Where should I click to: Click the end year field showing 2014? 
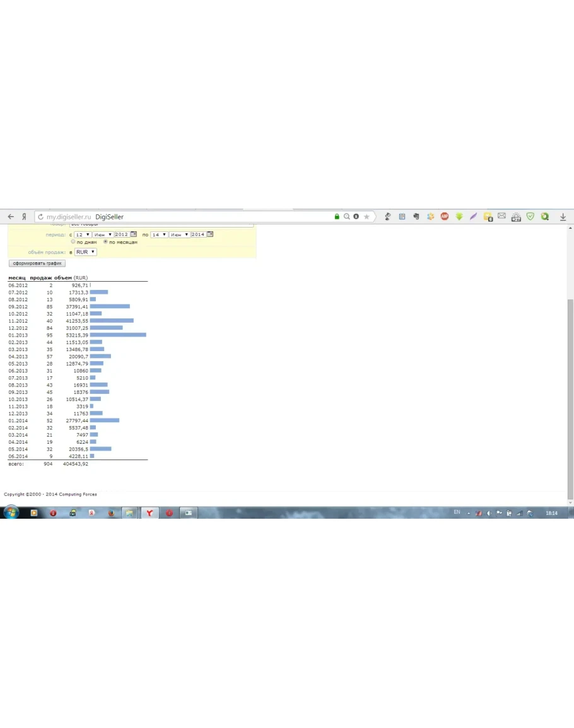point(198,234)
